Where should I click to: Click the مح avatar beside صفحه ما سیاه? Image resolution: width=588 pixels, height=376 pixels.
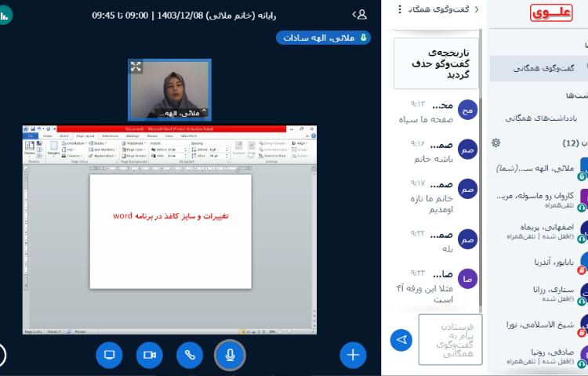click(467, 110)
